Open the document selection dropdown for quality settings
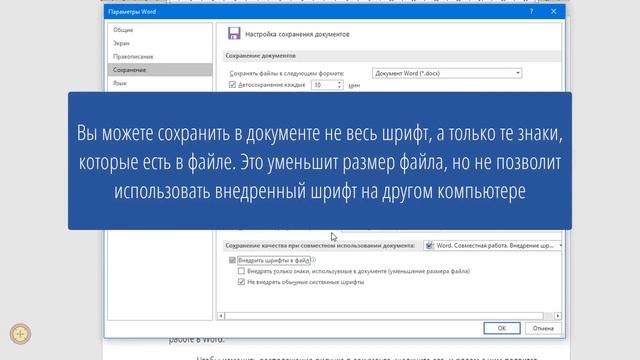The height and width of the screenshot is (360, 640). click(x=493, y=246)
